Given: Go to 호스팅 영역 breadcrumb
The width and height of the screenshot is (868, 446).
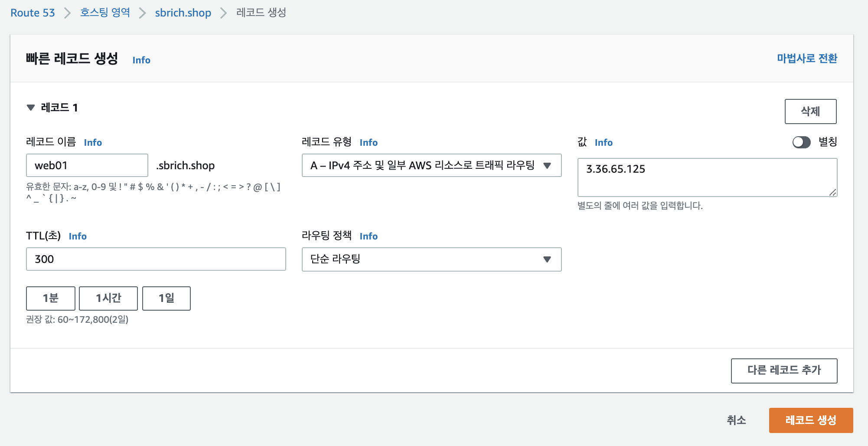Looking at the screenshot, I should tap(105, 13).
